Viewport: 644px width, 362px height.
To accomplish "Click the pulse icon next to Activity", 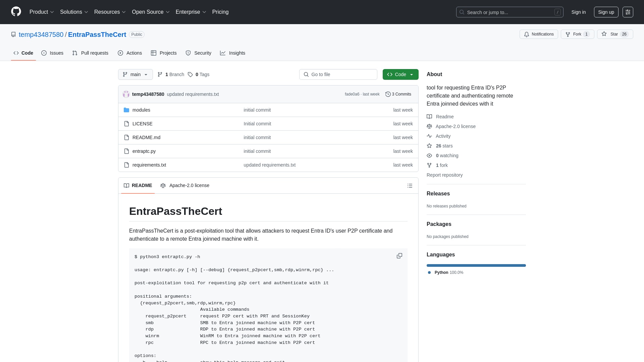I will coord(429,136).
